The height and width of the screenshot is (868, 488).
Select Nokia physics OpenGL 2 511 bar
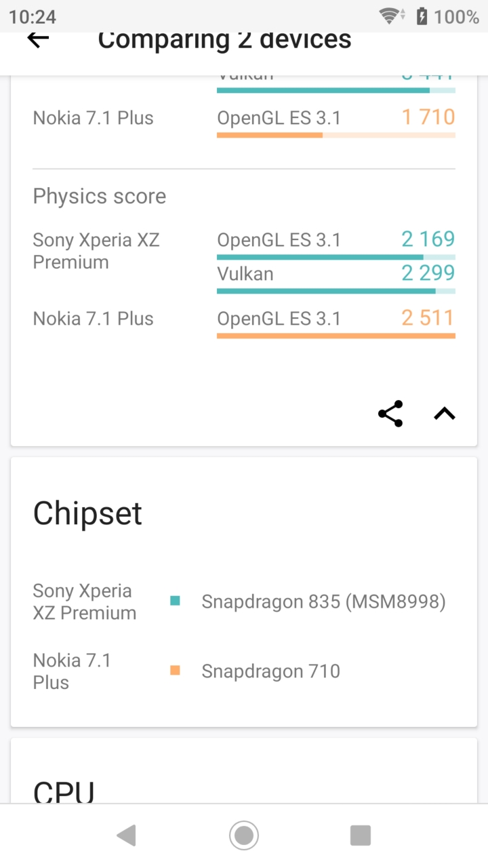coord(336,336)
